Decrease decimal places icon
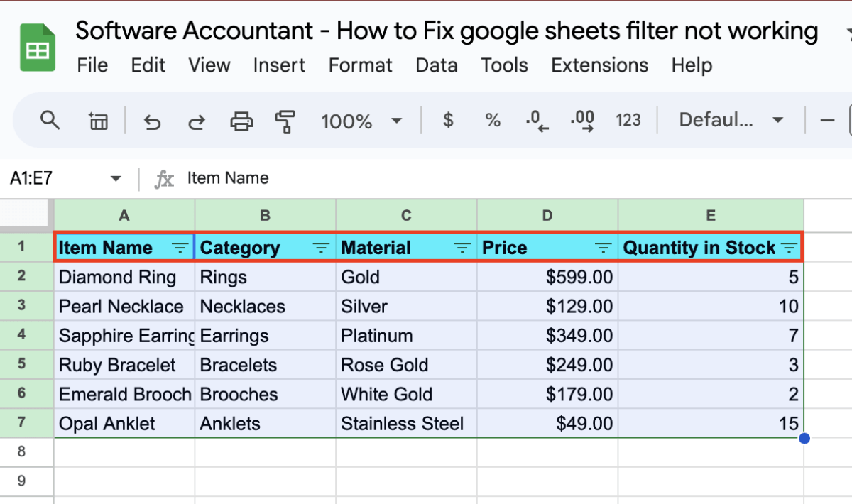Viewport: 852px width, 504px height. [537, 121]
